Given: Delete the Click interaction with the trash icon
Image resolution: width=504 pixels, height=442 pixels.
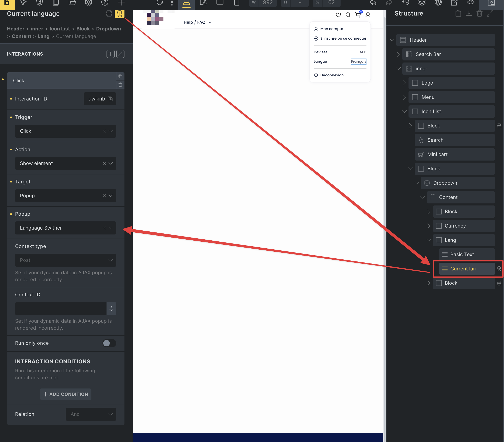Looking at the screenshot, I should [x=120, y=85].
